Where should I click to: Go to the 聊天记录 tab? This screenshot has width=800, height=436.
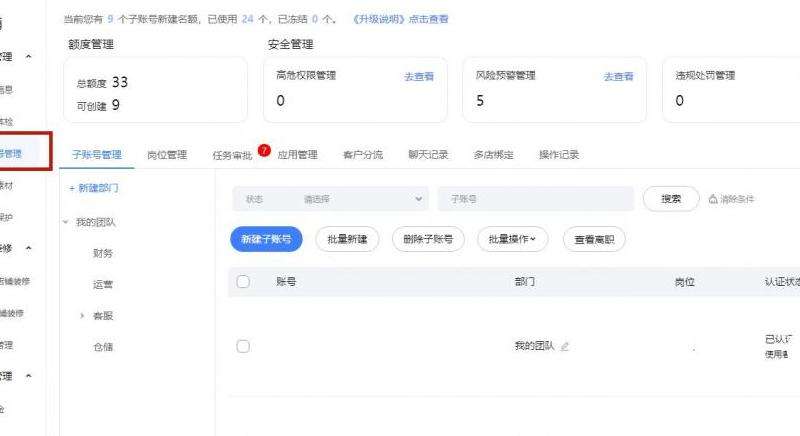coord(428,155)
